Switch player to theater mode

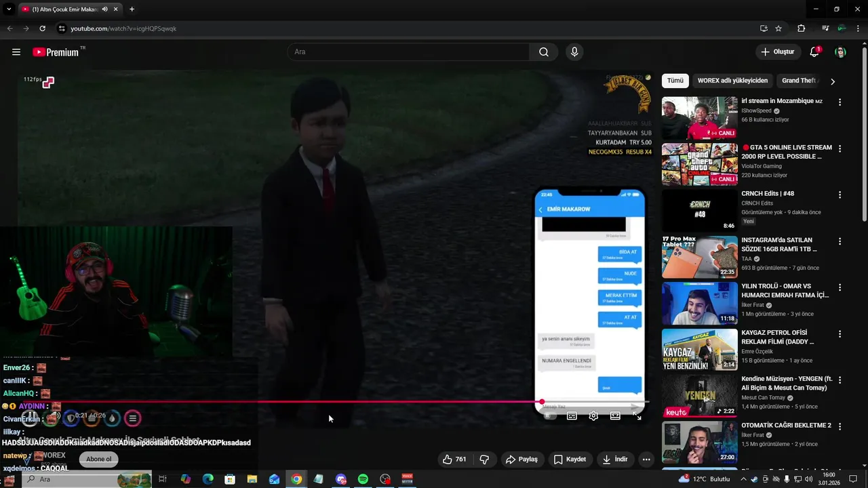(615, 416)
